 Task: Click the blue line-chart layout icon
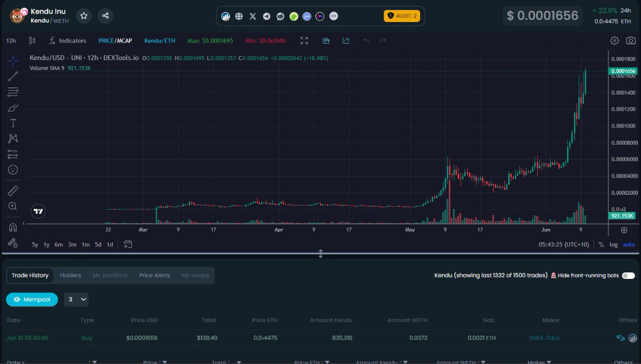346,41
